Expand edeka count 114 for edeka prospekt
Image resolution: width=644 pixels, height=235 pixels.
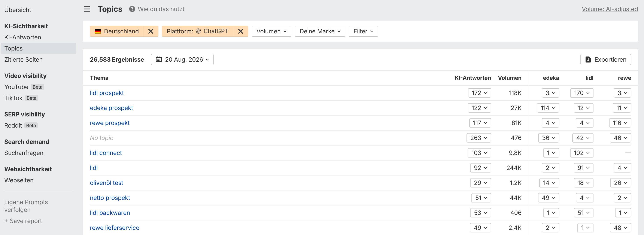(x=548, y=108)
